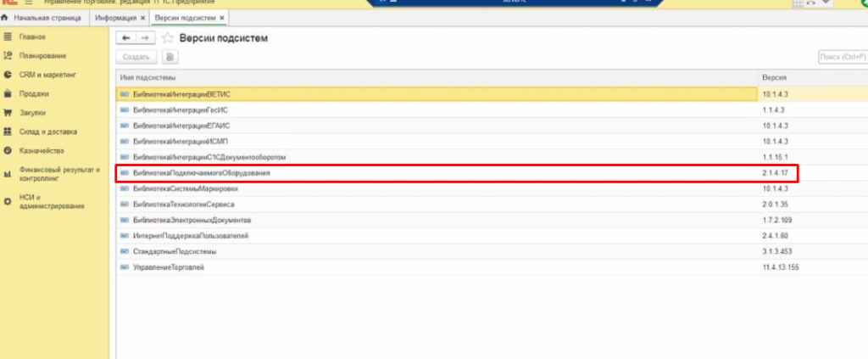This screenshot has width=868, height=359.
Task: Click the Создать button
Action: pos(136,57)
